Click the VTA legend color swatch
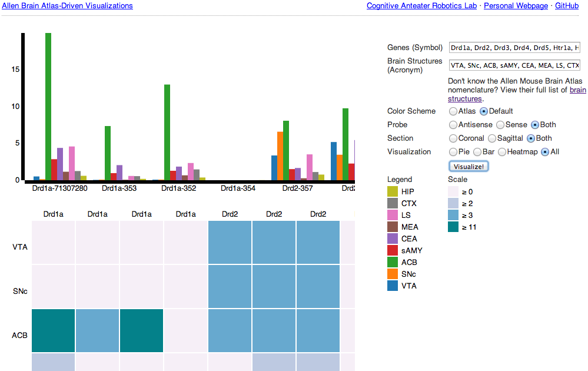The width and height of the screenshot is (588, 371). pos(392,286)
